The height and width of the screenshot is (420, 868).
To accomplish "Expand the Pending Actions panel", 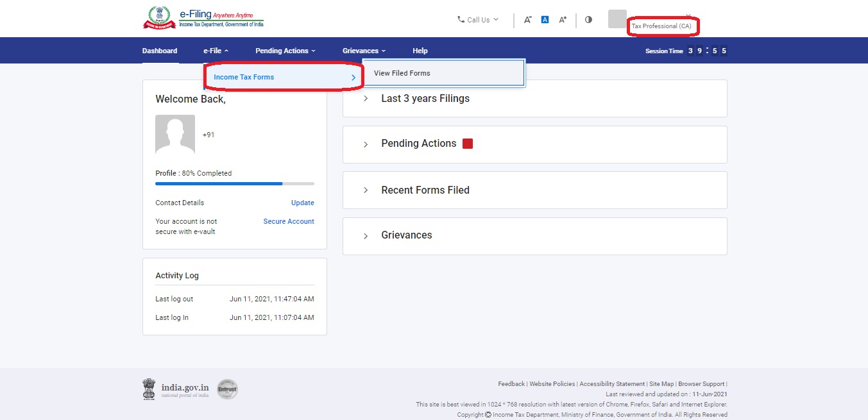I will [418, 144].
